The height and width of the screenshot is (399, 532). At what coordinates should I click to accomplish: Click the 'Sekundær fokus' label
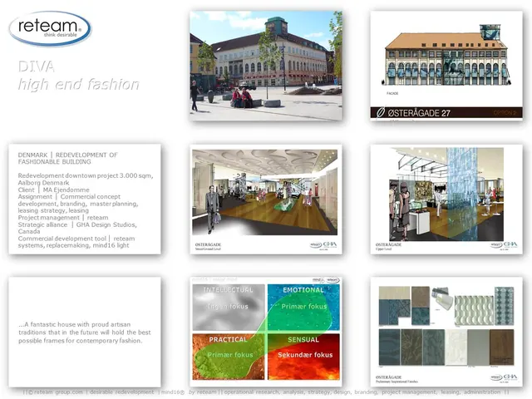pyautogui.click(x=305, y=355)
